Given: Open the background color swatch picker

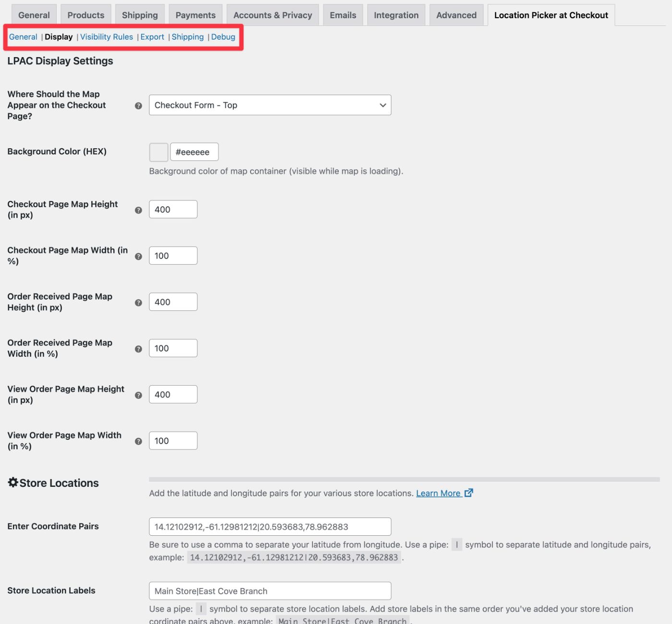Looking at the screenshot, I should [x=158, y=152].
